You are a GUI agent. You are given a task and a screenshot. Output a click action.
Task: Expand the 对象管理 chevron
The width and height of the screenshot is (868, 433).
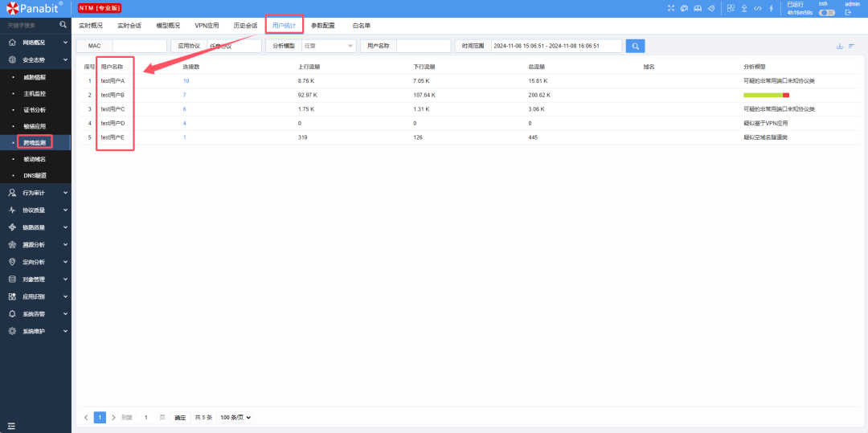click(x=65, y=280)
